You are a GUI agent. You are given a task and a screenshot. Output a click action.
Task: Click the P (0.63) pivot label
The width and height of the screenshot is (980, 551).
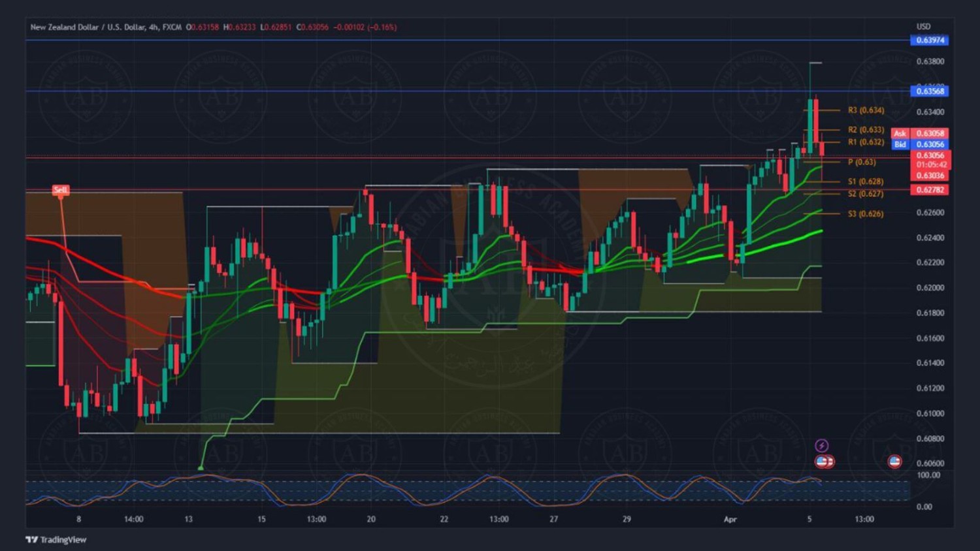pos(862,162)
